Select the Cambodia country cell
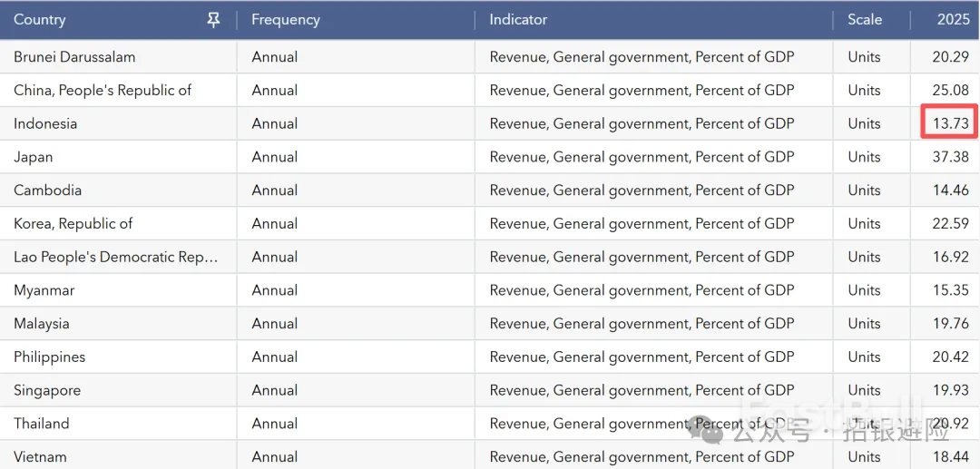 47,191
